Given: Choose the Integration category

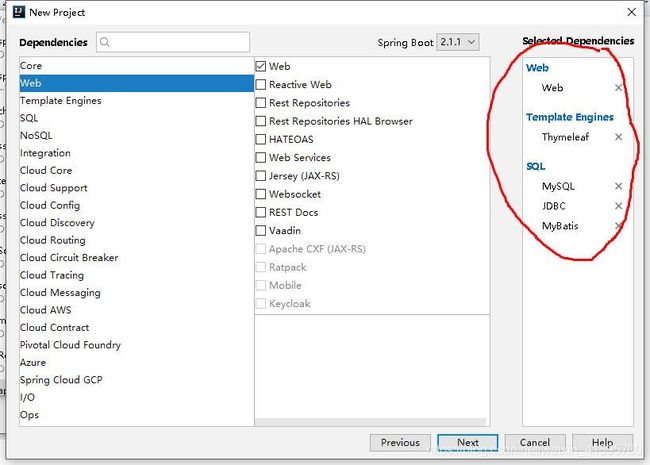Looking at the screenshot, I should click(136, 153).
